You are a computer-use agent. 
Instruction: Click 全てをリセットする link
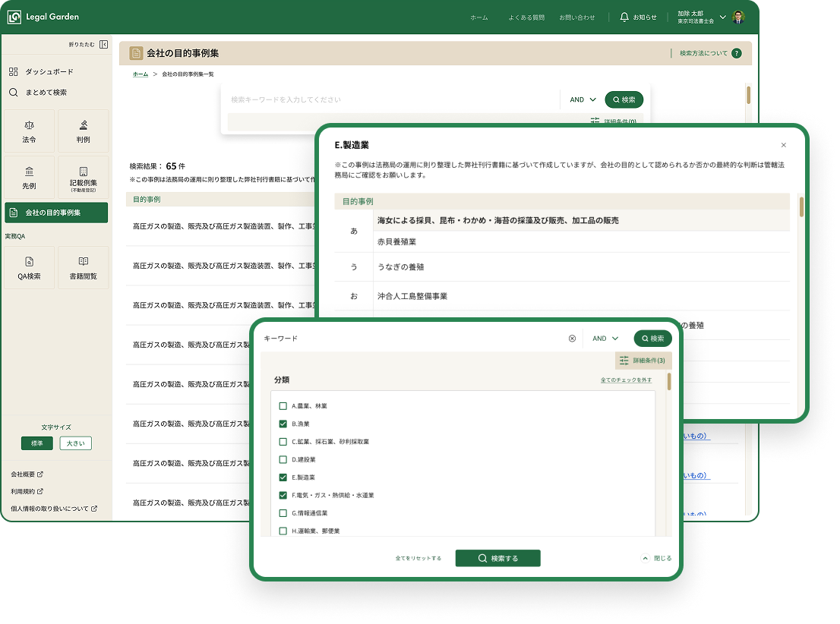tap(418, 558)
